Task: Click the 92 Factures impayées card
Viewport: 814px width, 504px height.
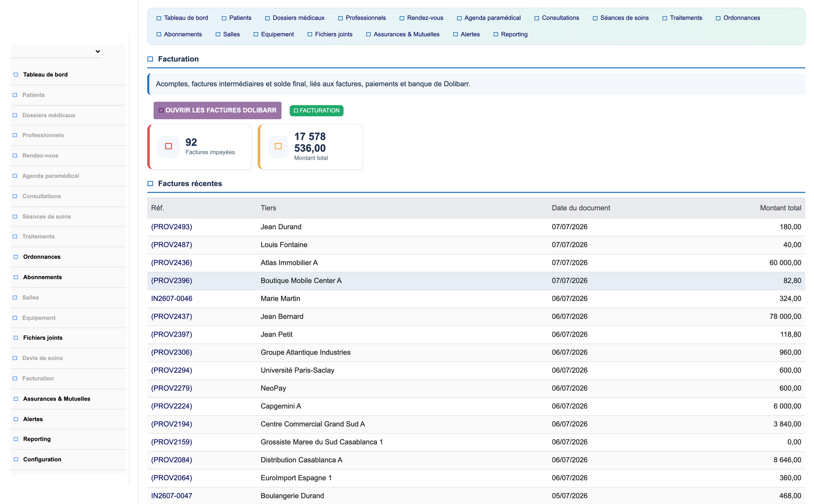Action: pyautogui.click(x=200, y=147)
